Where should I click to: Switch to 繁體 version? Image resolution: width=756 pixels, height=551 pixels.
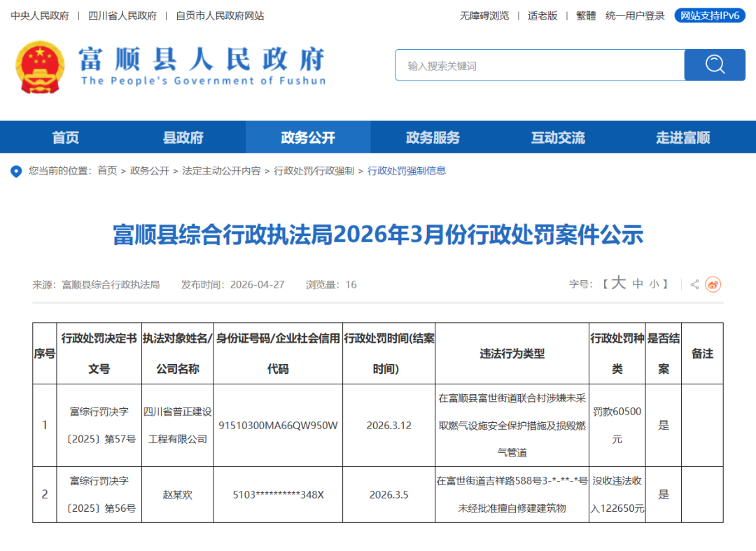(586, 16)
